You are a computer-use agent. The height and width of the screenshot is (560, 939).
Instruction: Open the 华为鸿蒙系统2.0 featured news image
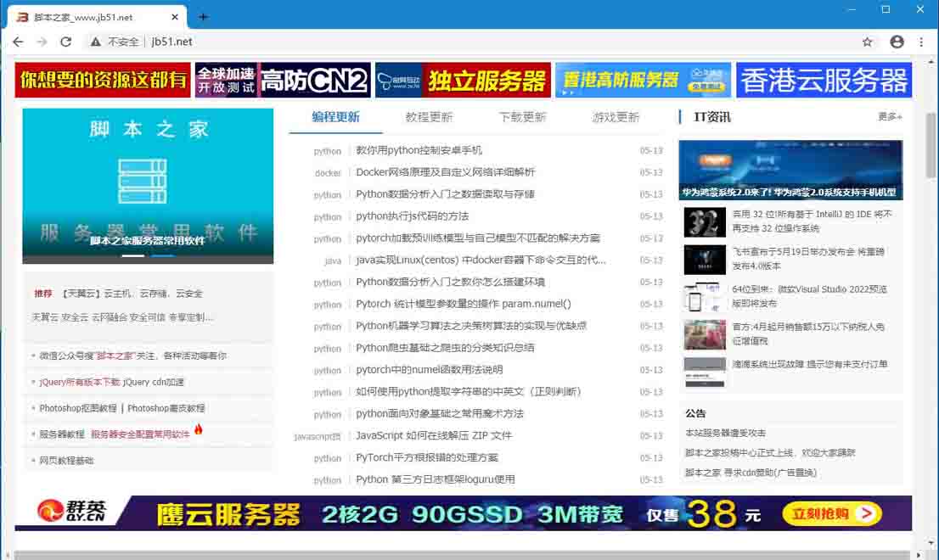[x=790, y=170]
